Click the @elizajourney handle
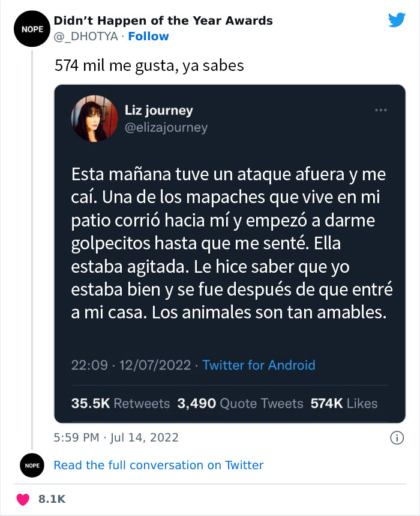Image resolution: width=420 pixels, height=516 pixels. (x=166, y=127)
